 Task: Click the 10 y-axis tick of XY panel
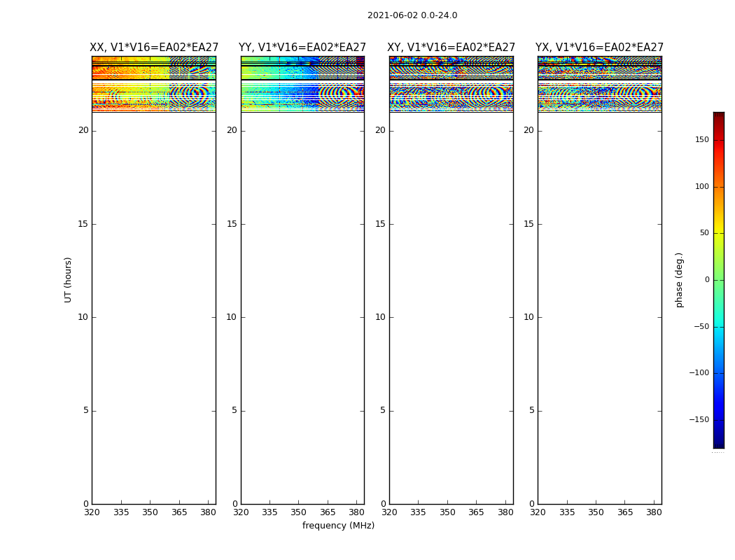(x=380, y=317)
